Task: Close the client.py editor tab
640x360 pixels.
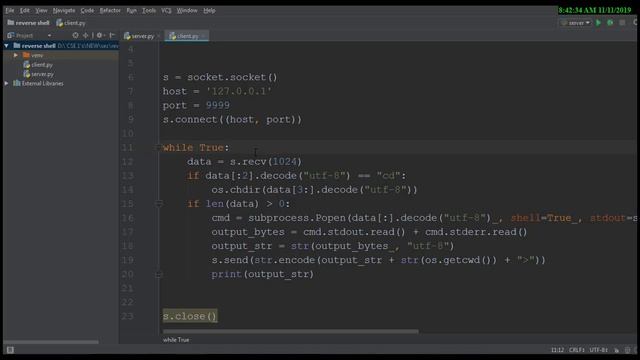Action: tap(203, 36)
